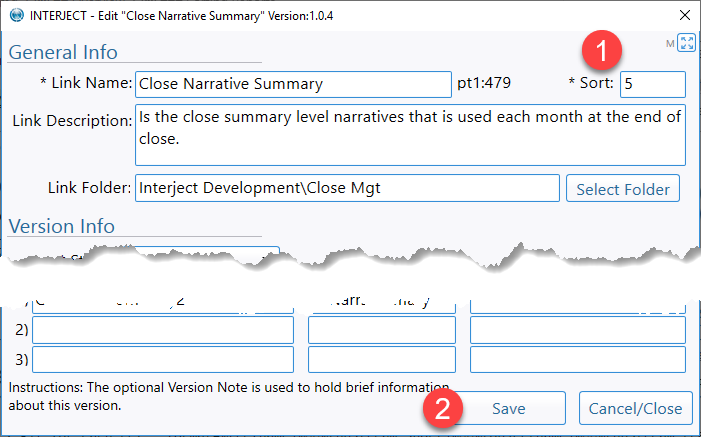The image size is (701, 437).
Task: Save the link changes
Action: click(509, 408)
